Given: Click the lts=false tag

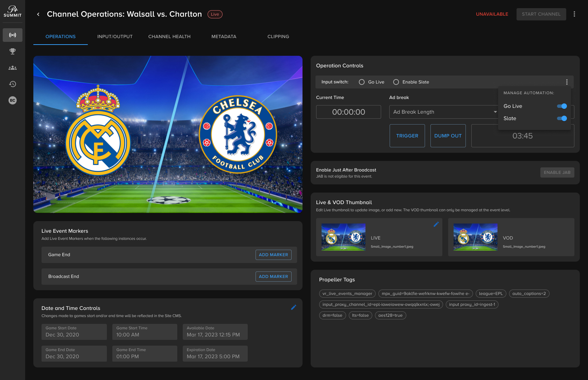Looking at the screenshot, I should click(360, 315).
